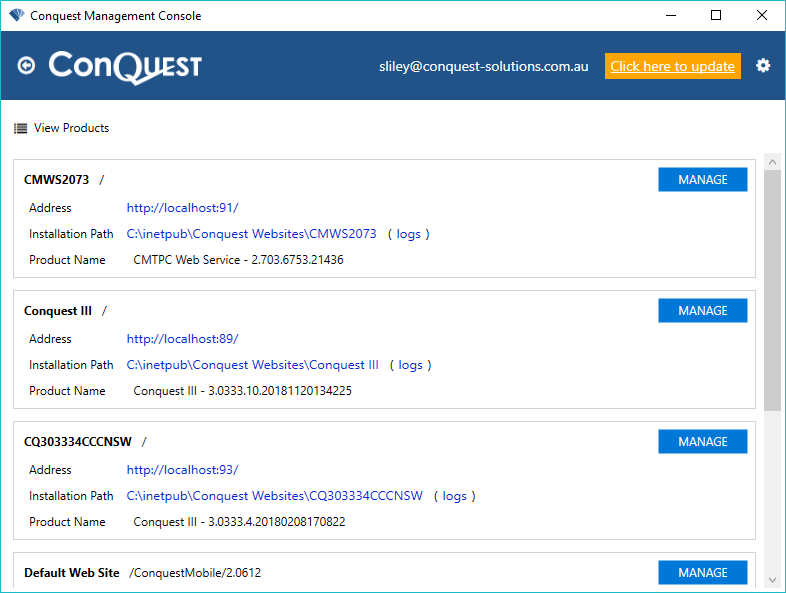Minimize the Conquest Management Console window

[x=671, y=15]
